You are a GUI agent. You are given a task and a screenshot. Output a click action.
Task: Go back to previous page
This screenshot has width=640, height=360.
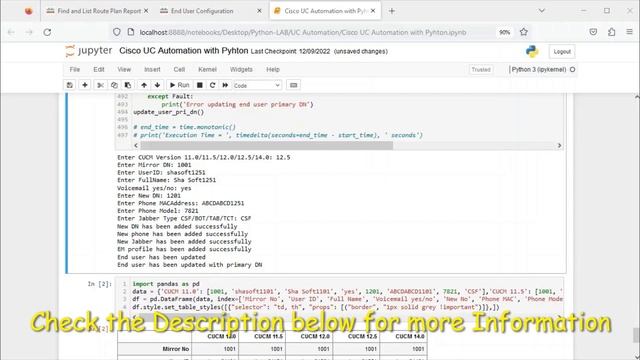[11, 32]
